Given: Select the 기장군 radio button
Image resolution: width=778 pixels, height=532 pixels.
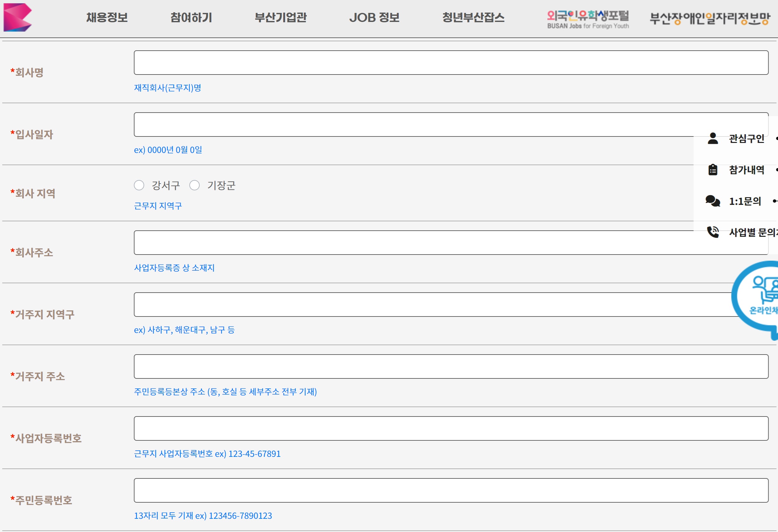Looking at the screenshot, I should click(x=194, y=185).
